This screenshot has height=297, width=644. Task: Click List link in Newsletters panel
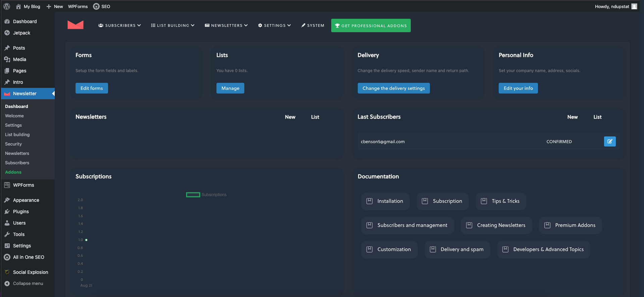coord(315,117)
